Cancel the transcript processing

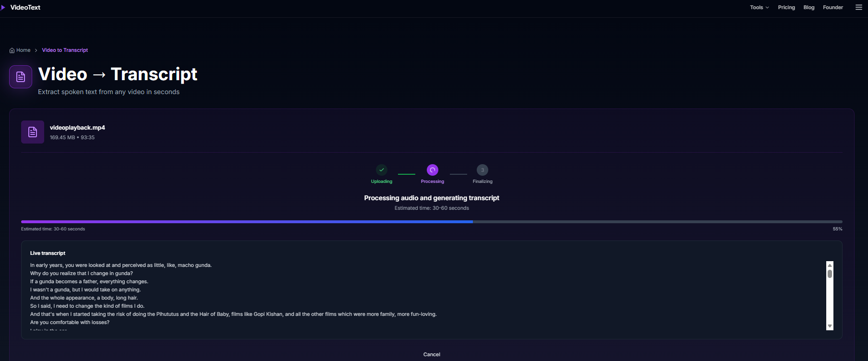(x=432, y=354)
